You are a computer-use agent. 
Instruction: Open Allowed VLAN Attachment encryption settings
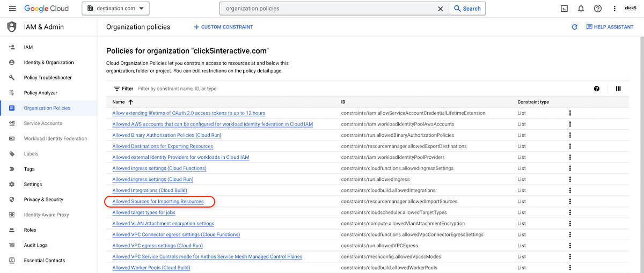point(163,224)
